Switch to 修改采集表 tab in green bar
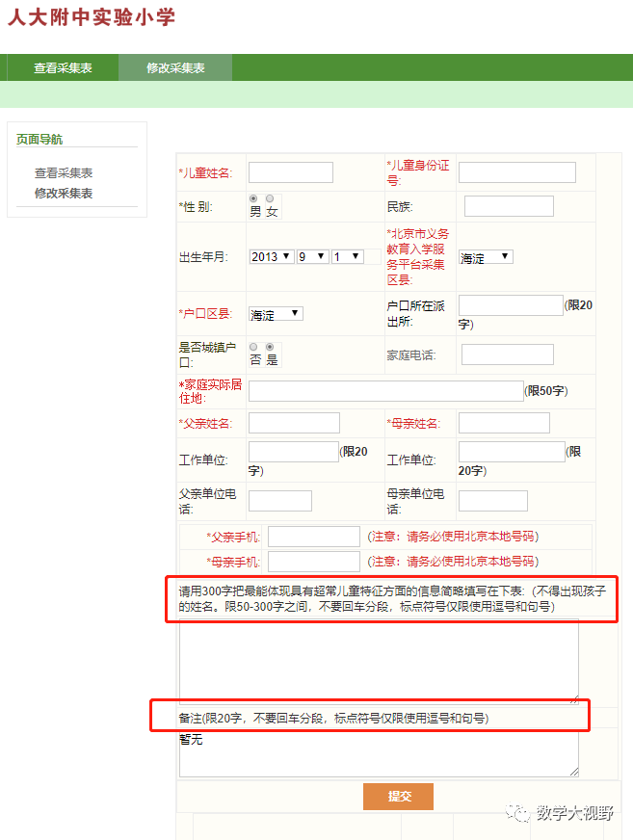The image size is (633, 840). pos(175,68)
